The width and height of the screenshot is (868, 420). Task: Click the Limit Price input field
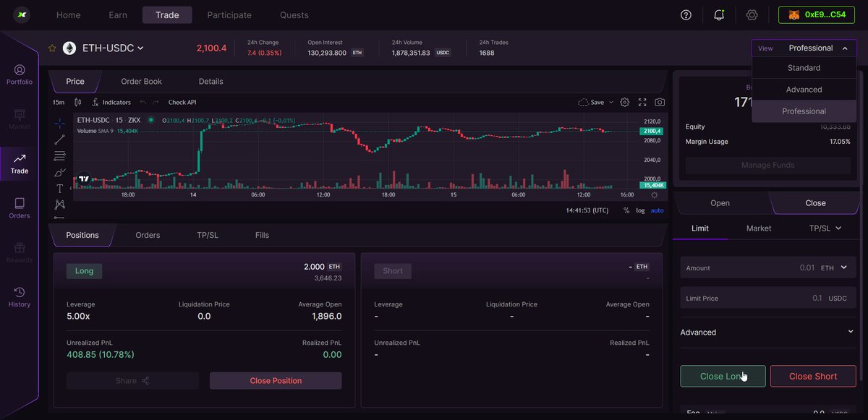coord(768,298)
